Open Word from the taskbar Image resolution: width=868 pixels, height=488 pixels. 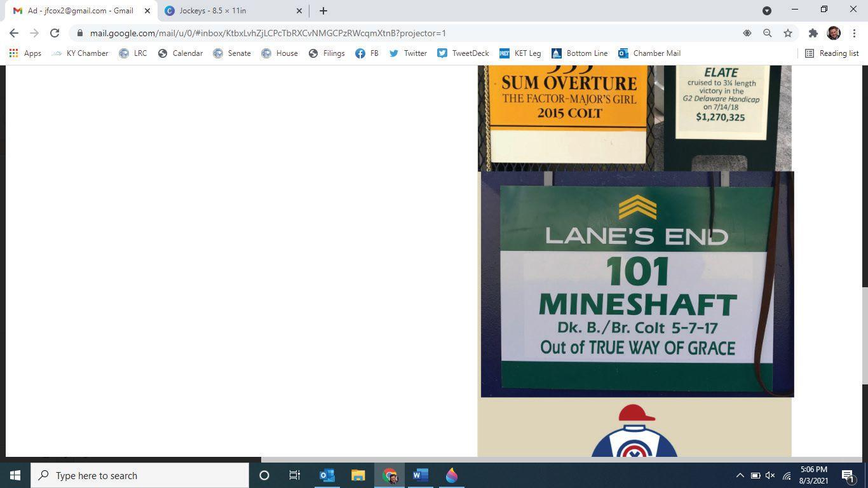420,475
